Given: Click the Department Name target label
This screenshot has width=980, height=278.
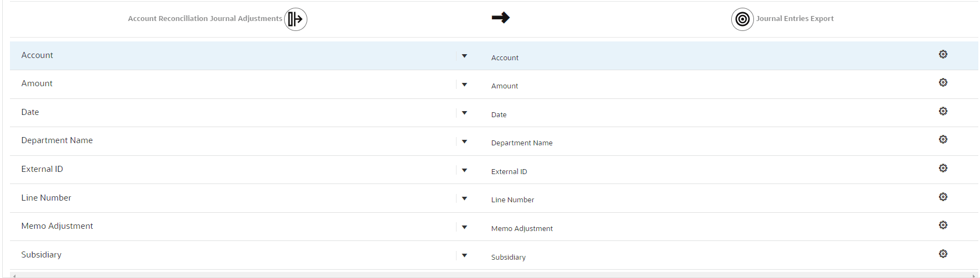Looking at the screenshot, I should 522,143.
